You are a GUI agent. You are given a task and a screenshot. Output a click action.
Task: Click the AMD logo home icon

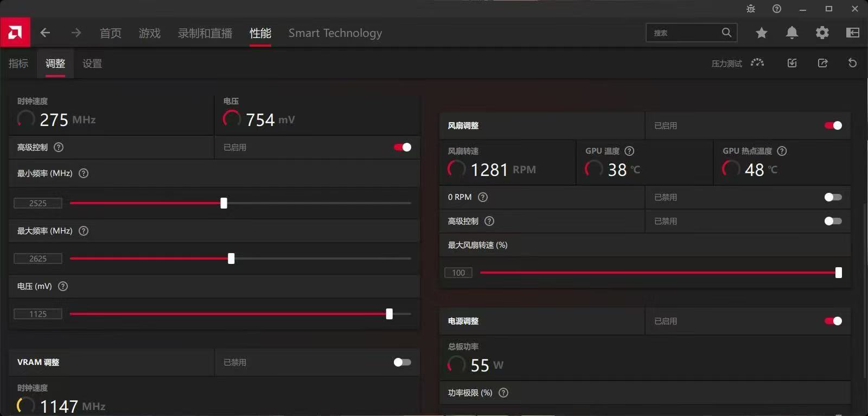coord(15,33)
